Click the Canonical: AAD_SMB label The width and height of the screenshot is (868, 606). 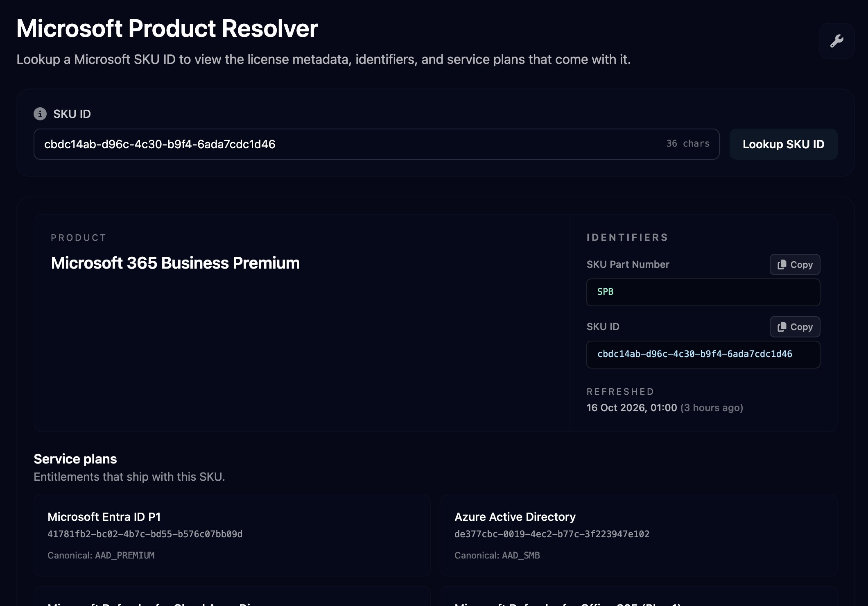pos(497,555)
